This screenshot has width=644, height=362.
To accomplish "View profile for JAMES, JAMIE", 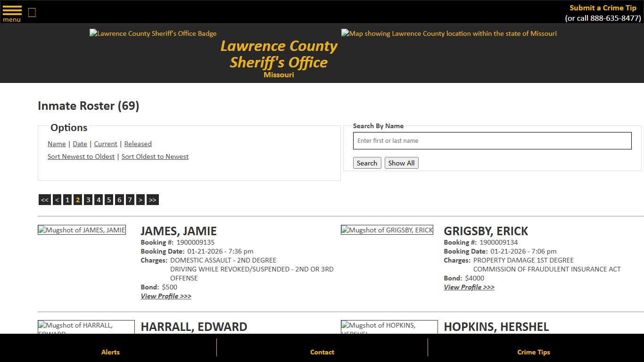I will [166, 296].
